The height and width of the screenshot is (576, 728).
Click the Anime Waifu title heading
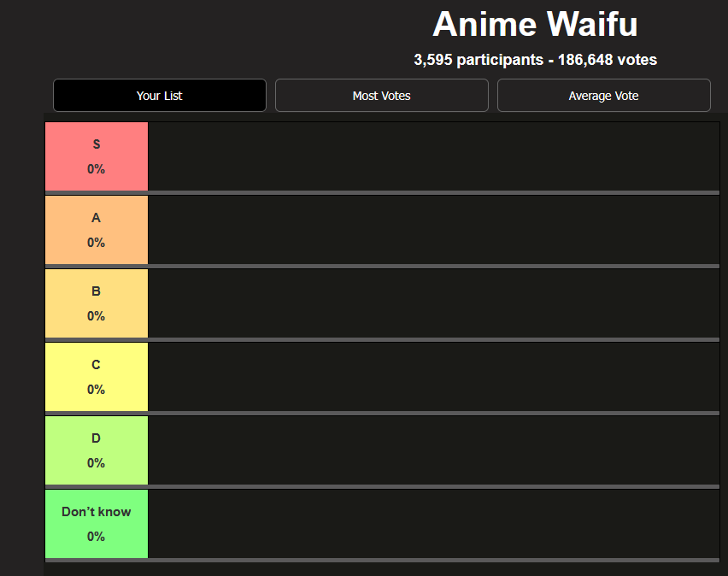tap(535, 24)
